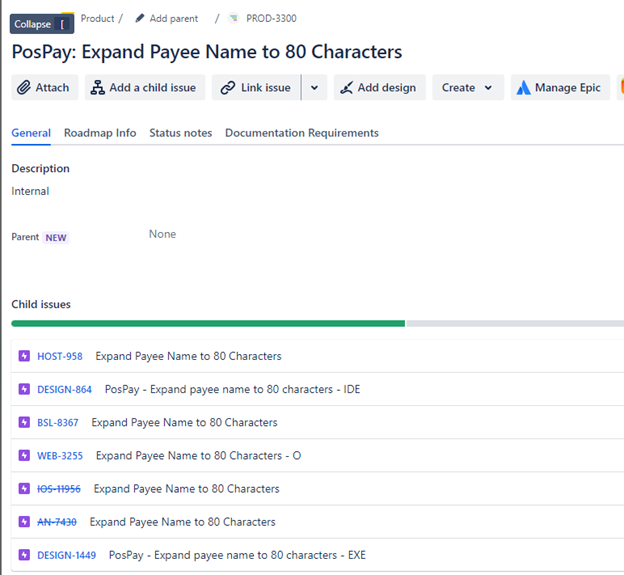624x575 pixels.
Task: Click the PROD-3300 breadcrumb link
Action: (271, 19)
